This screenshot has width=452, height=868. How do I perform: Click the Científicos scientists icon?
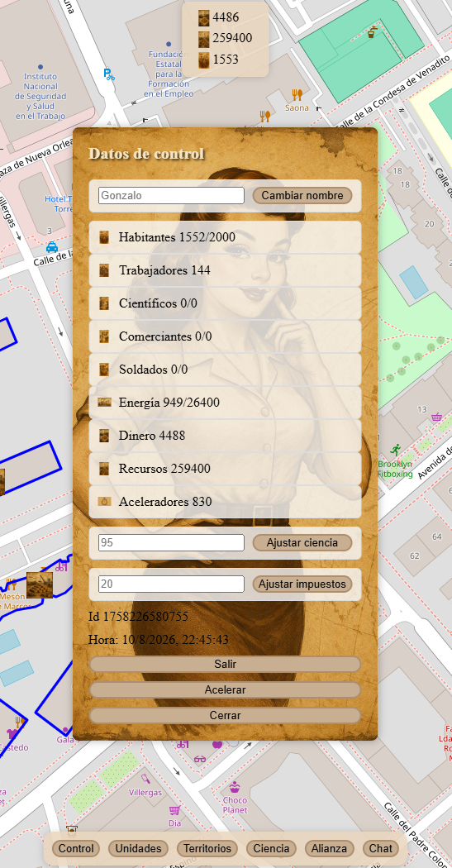coord(104,303)
